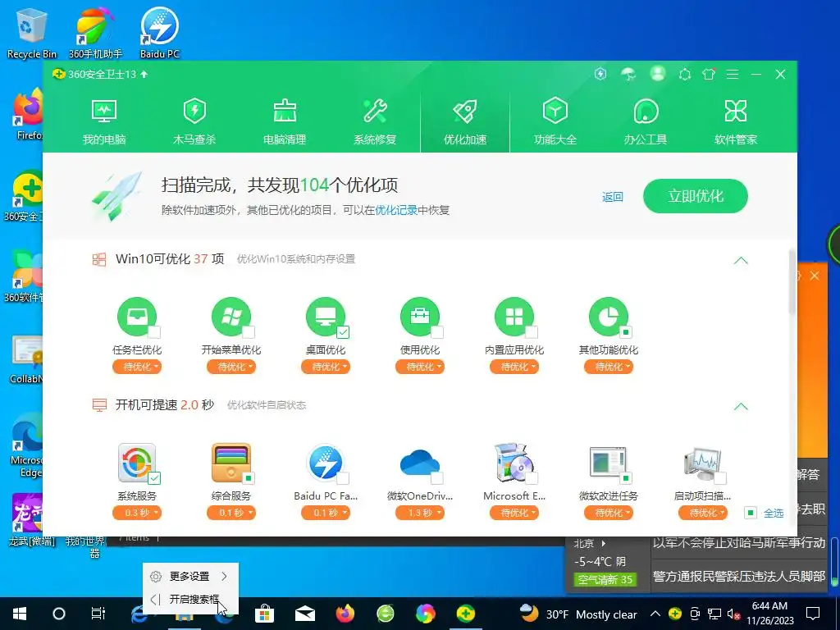Collapse the 开机可提速 section
The image size is (840, 630).
741,406
